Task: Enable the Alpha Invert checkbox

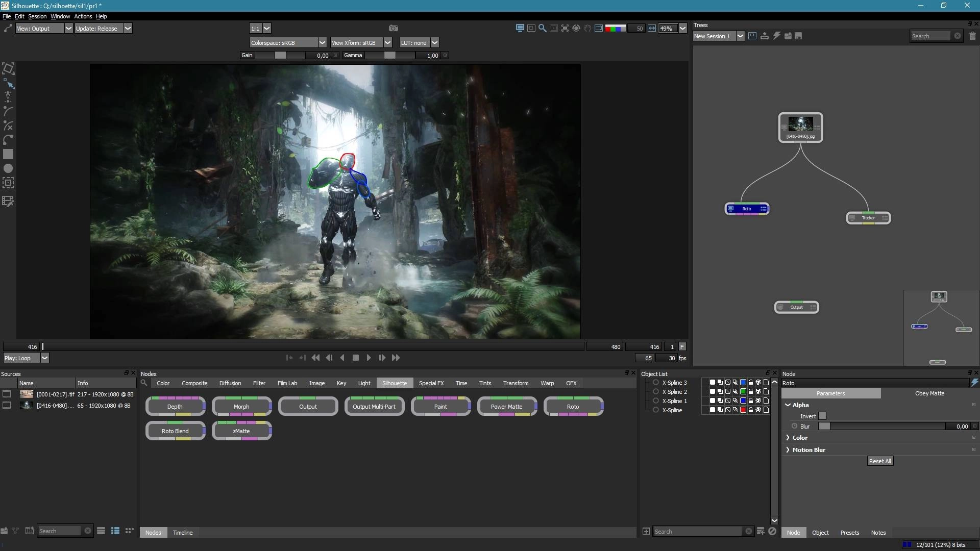Action: pyautogui.click(x=822, y=416)
